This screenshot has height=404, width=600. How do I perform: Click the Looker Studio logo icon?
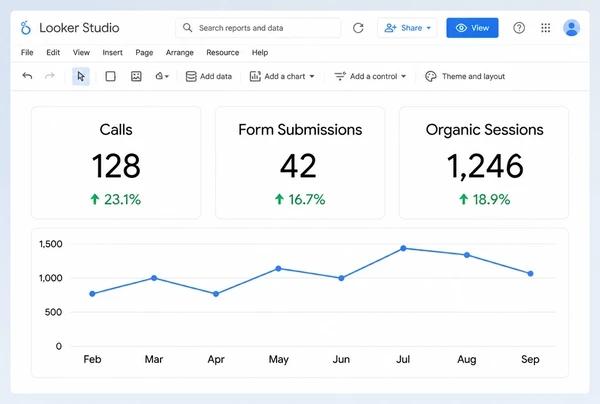click(26, 28)
